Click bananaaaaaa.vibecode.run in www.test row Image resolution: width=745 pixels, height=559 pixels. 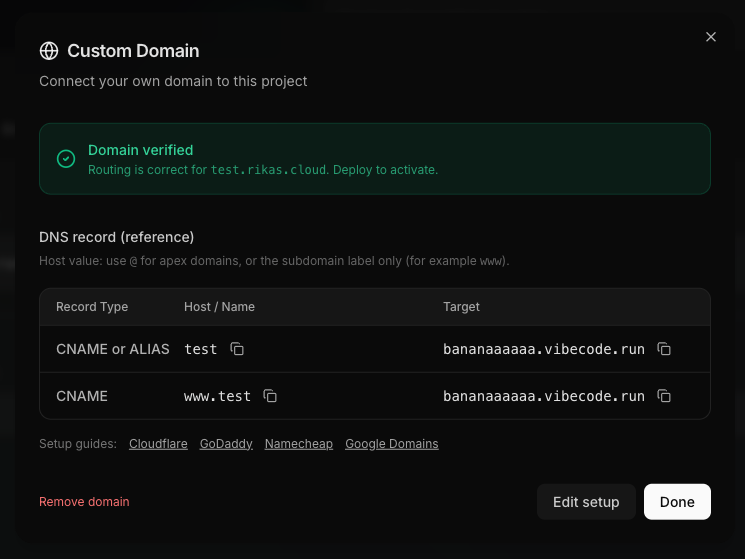coord(544,396)
